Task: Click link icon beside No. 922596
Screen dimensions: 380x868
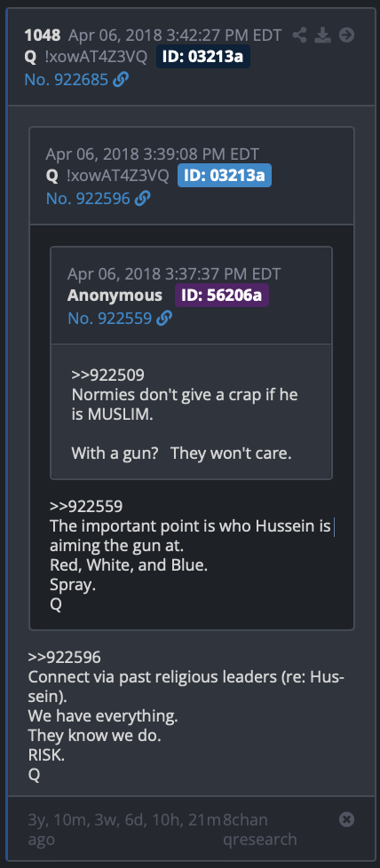Action: coord(142,198)
